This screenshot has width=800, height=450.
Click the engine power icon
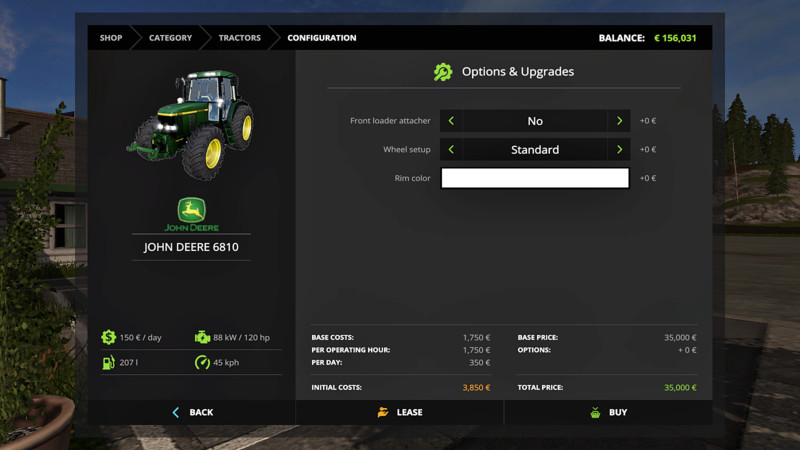pyautogui.click(x=202, y=338)
